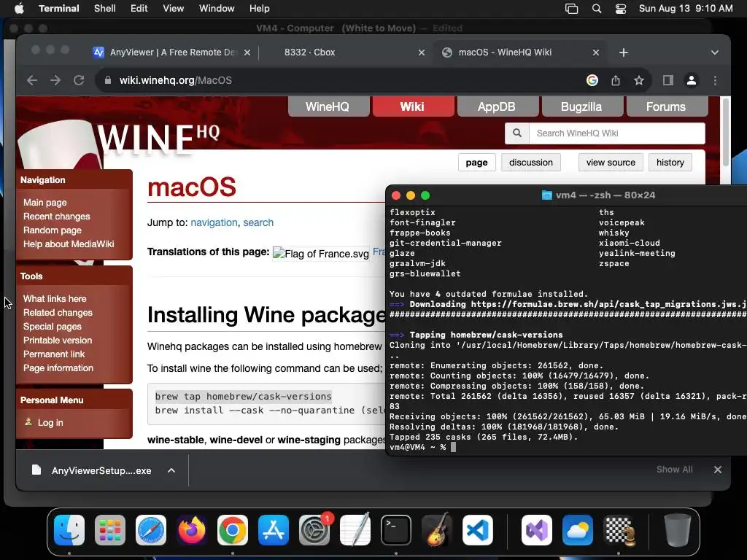
Task: Open the App Store Dock icon
Action: tap(274, 530)
